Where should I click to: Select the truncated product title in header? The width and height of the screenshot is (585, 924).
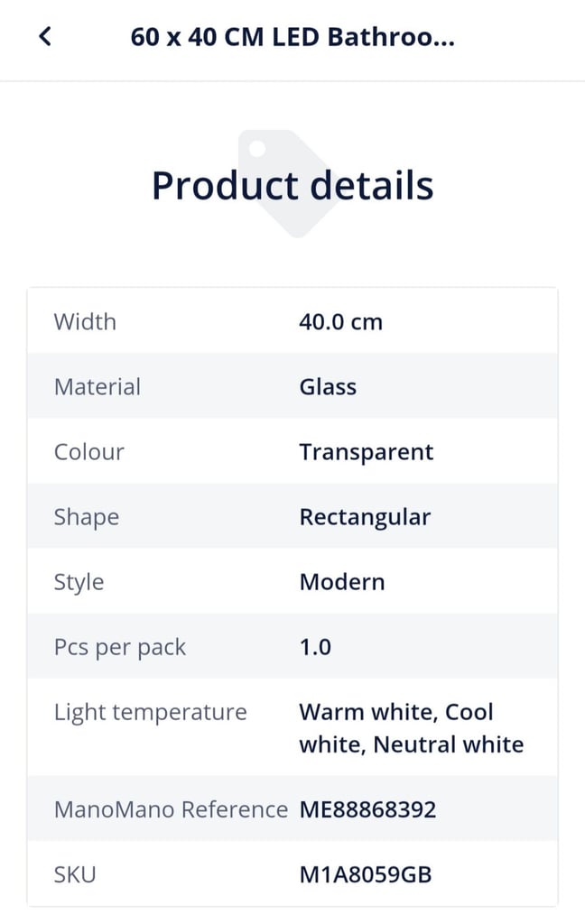(x=292, y=37)
